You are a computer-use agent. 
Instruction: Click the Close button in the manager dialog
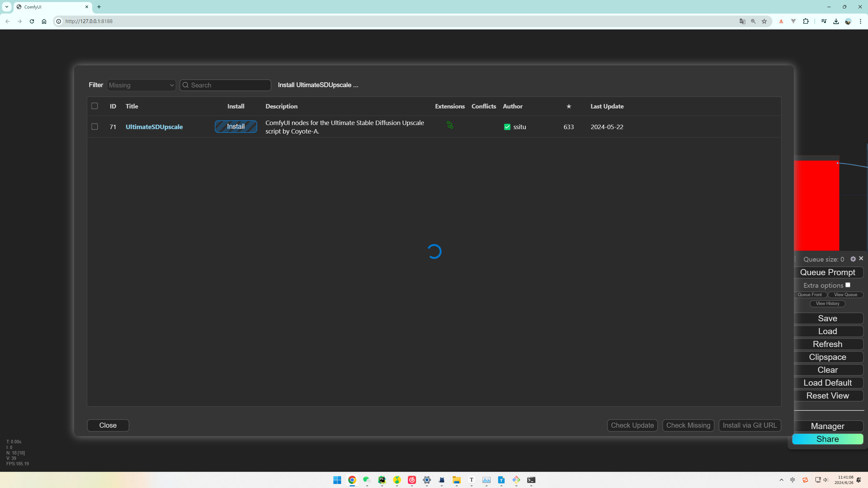click(108, 425)
